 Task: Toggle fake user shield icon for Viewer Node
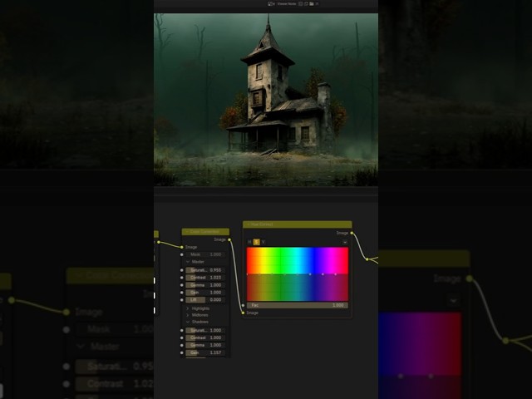pos(300,3)
